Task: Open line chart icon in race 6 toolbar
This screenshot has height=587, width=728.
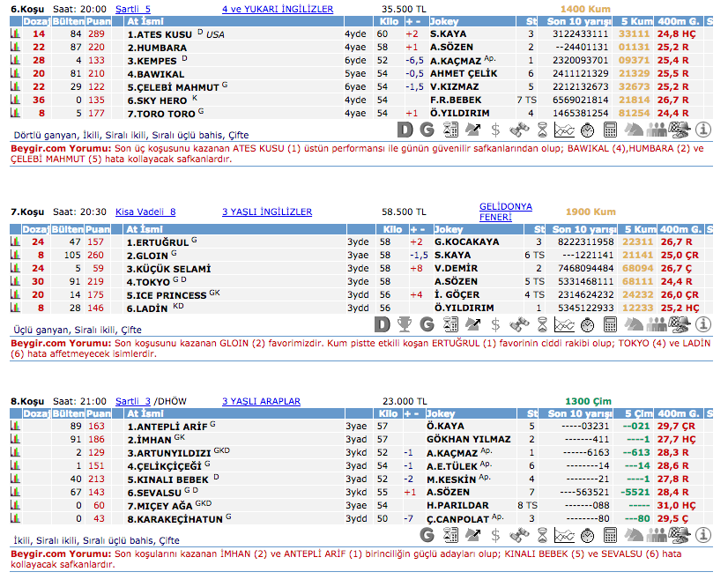Action: (565, 130)
